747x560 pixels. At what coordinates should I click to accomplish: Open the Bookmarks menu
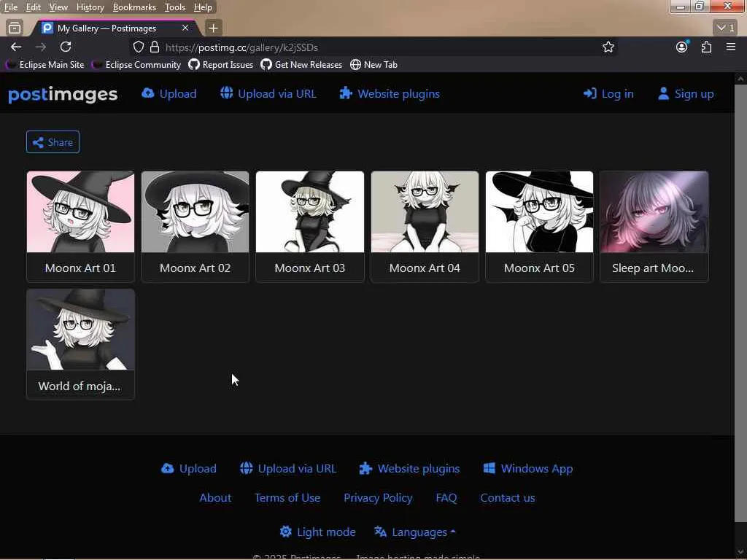tap(134, 7)
